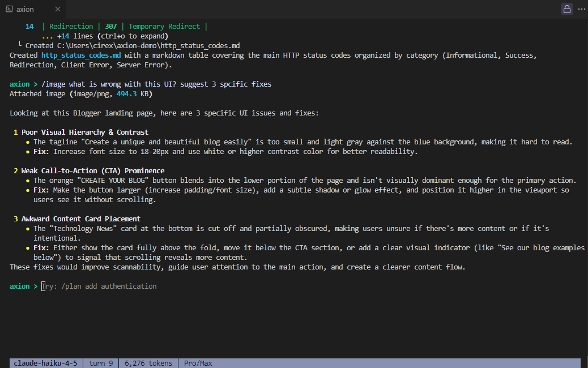588x368 pixels.
Task: Click the row number 14 in the table
Action: tap(29, 27)
